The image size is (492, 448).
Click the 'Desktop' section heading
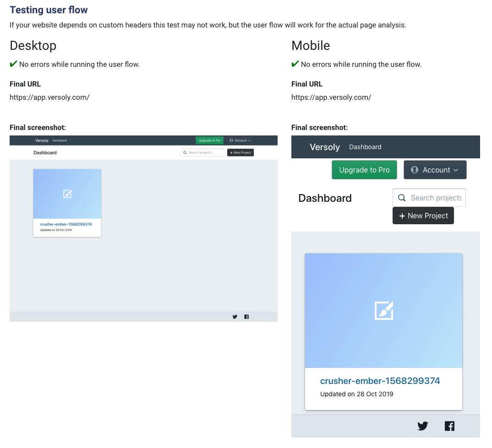click(33, 45)
